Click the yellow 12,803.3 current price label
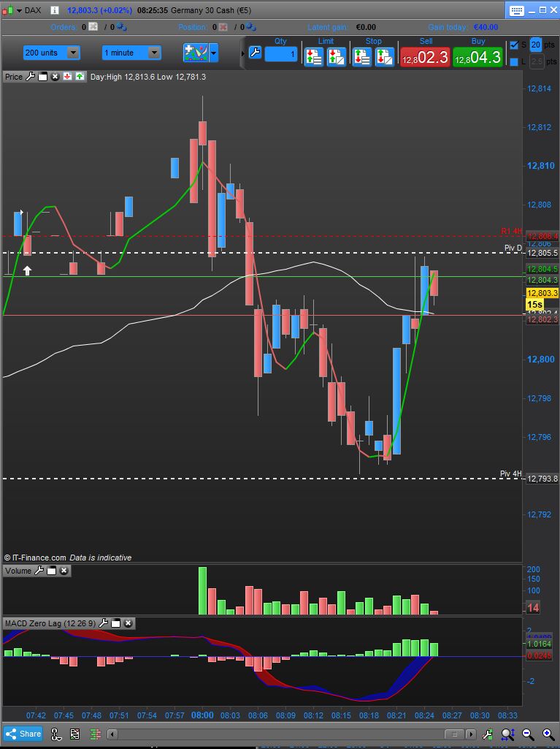Screen dimensions: 560x749 pos(542,293)
